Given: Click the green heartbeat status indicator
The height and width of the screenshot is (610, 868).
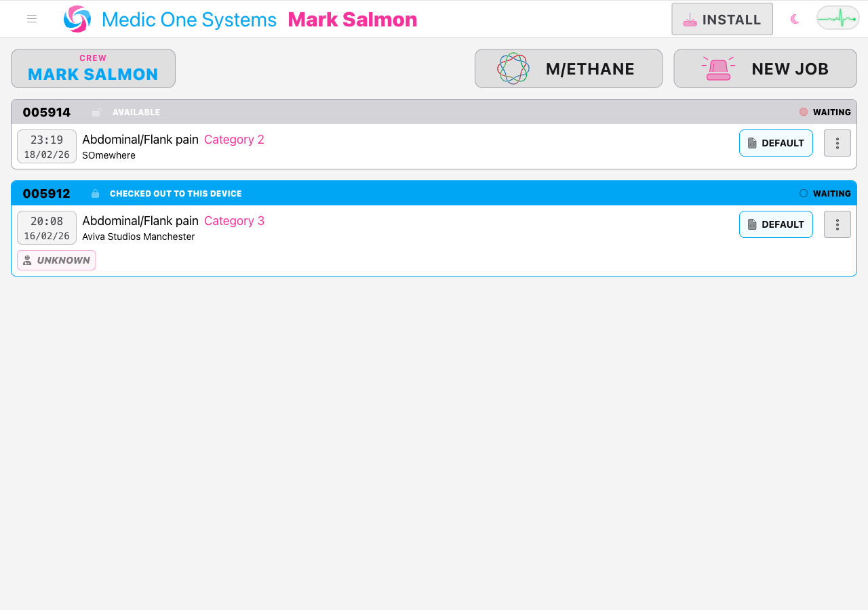Looking at the screenshot, I should click(837, 18).
